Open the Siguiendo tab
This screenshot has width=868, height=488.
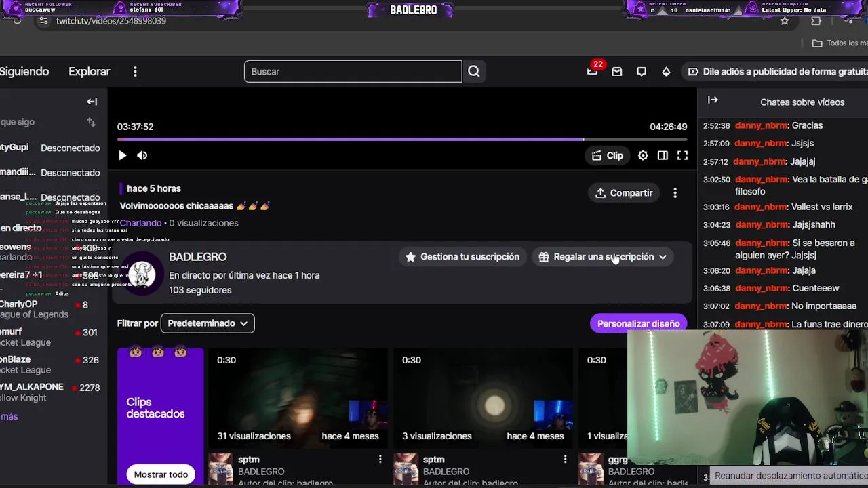coord(24,71)
